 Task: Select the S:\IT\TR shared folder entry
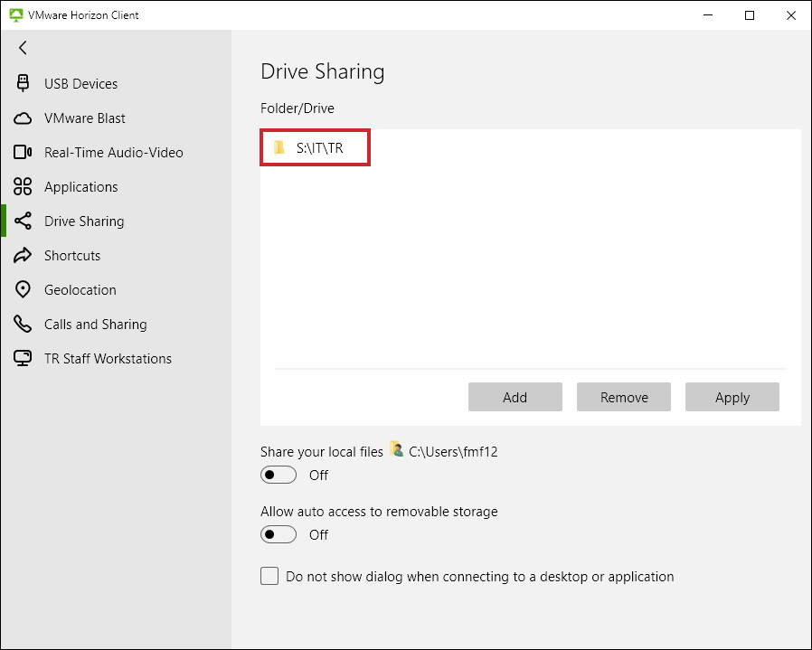(x=315, y=147)
